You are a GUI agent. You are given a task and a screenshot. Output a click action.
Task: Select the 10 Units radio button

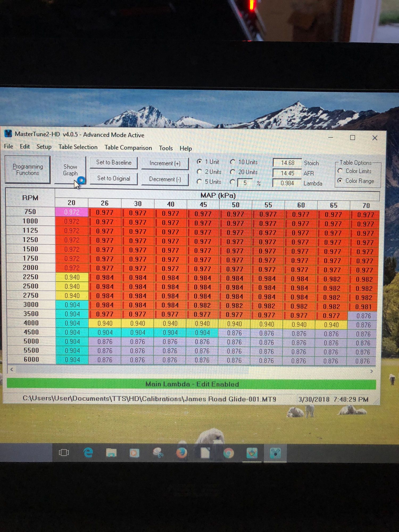click(x=233, y=162)
